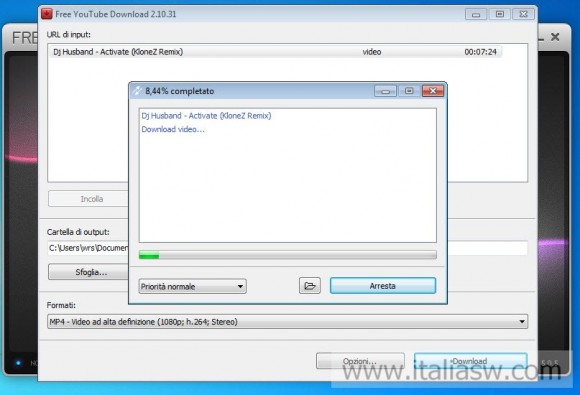580x395 pixels.
Task: Open the Opzioni... options button
Action: (360, 361)
